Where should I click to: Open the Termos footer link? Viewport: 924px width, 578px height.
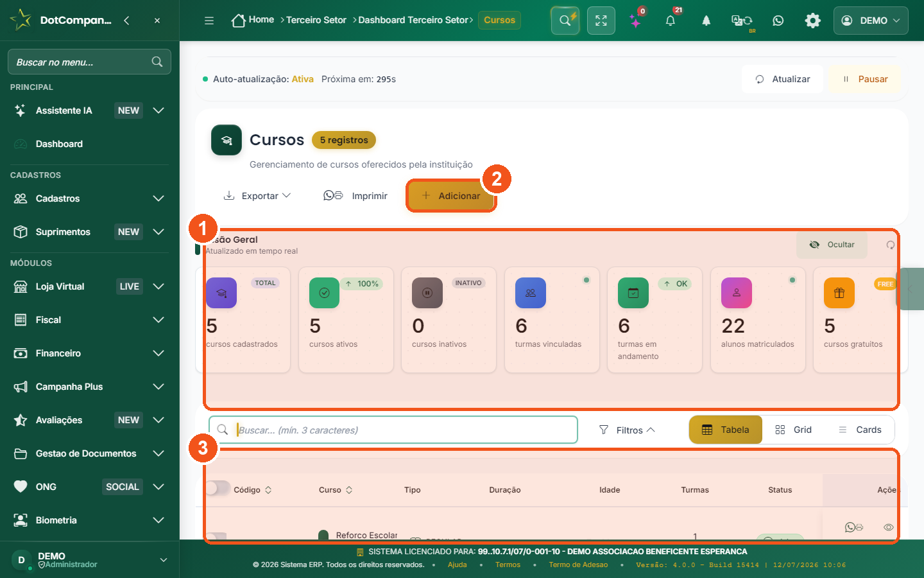point(508,565)
